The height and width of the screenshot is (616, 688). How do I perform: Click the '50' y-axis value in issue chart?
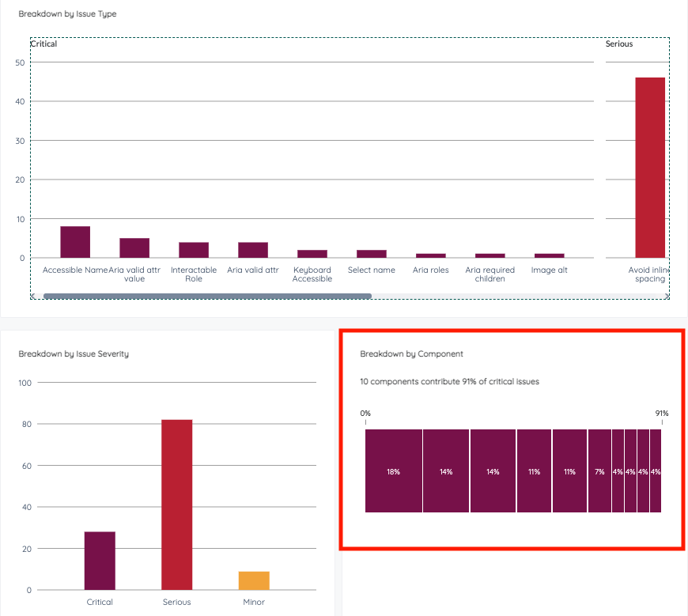pyautogui.click(x=20, y=62)
